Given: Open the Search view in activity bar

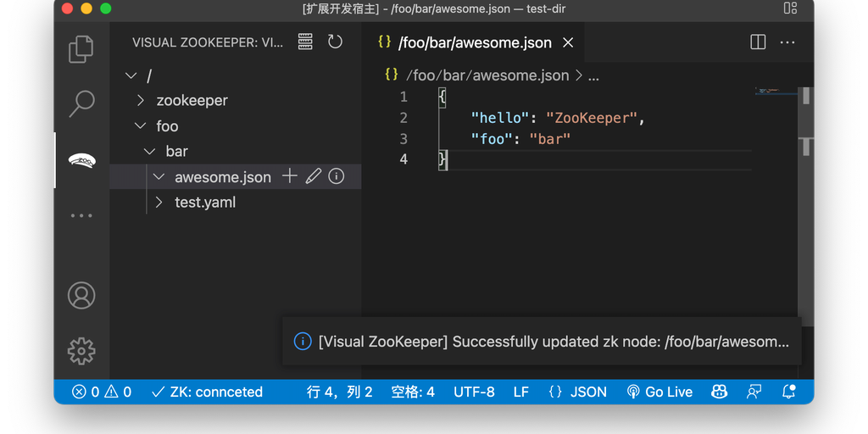Looking at the screenshot, I should click(81, 103).
